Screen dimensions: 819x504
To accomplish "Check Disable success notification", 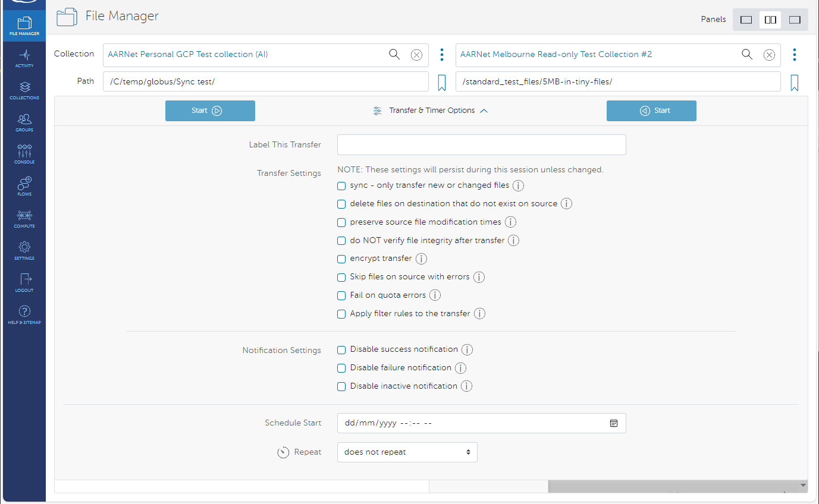I will pos(341,350).
